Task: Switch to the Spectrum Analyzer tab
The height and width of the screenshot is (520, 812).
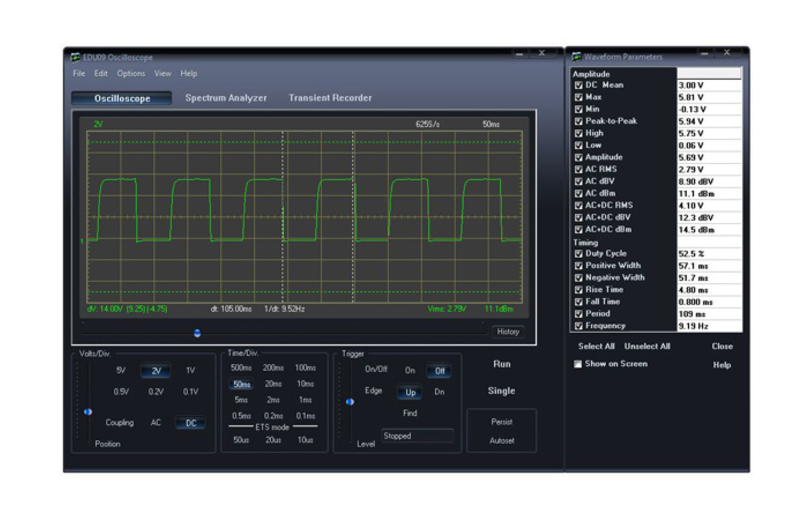Action: pos(226,97)
